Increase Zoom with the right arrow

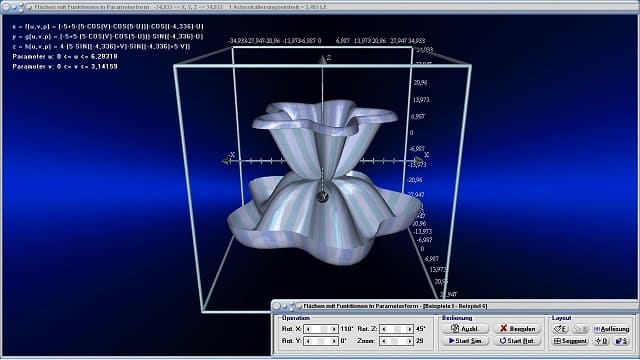point(409,341)
